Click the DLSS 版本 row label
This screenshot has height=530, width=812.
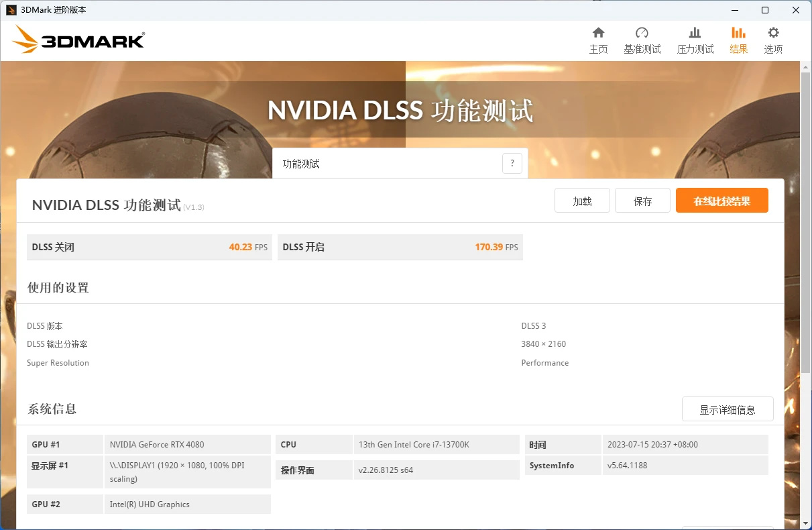click(x=45, y=326)
